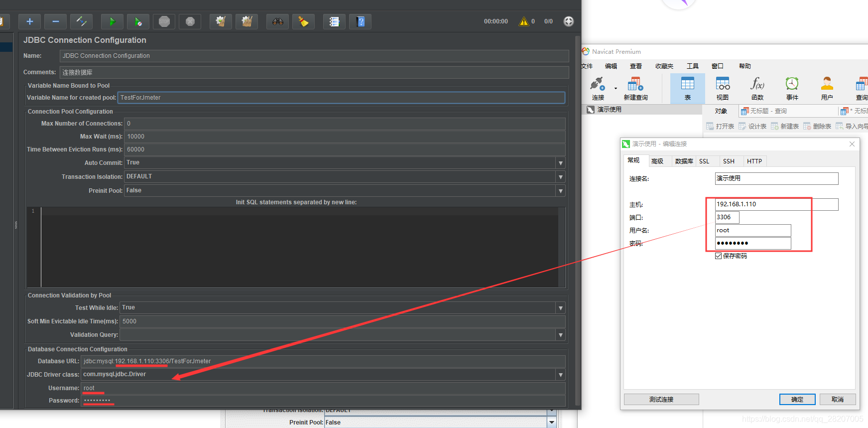Open Preinit Pool dropdown in background window
The height and width of the screenshot is (428, 868).
coord(552,422)
